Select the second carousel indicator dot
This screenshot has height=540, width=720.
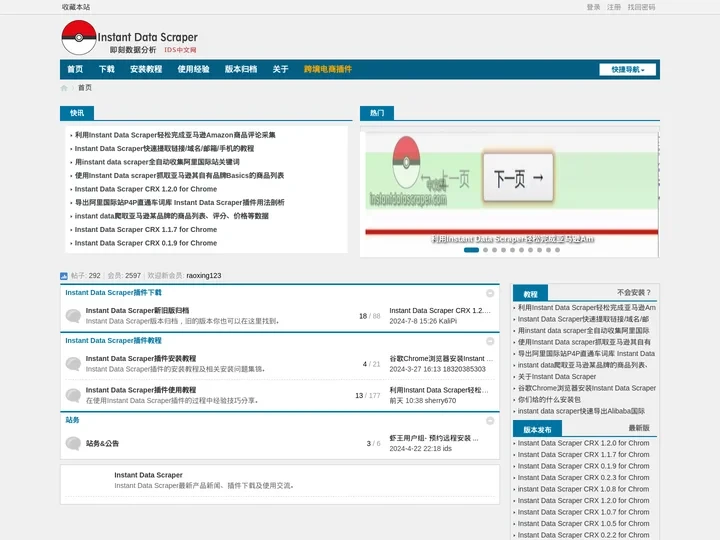pyautogui.click(x=485, y=250)
